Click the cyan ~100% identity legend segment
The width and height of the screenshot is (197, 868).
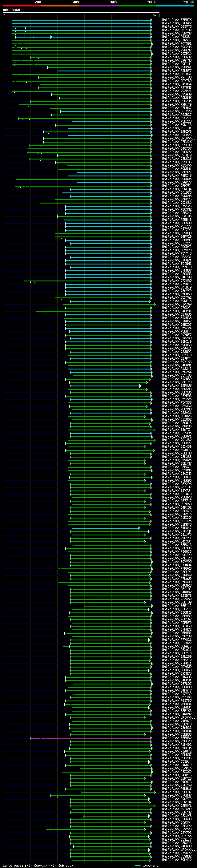[x=175, y=6]
